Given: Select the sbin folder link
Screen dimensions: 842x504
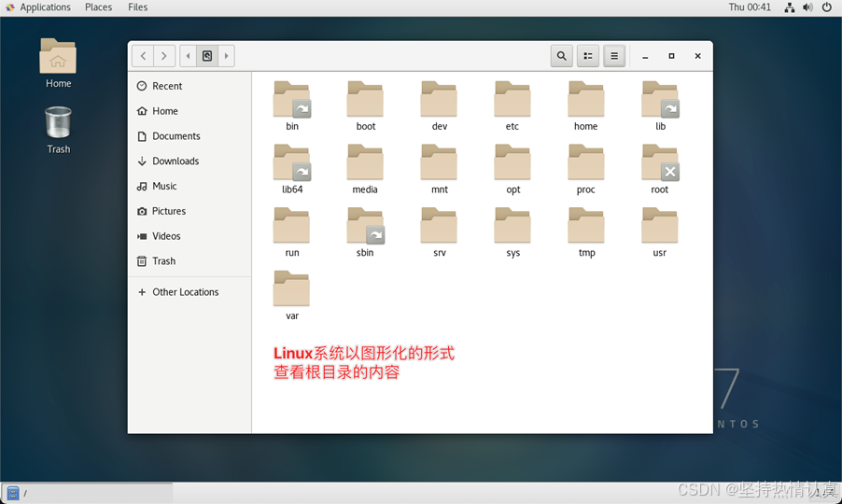Looking at the screenshot, I should 365,232.
